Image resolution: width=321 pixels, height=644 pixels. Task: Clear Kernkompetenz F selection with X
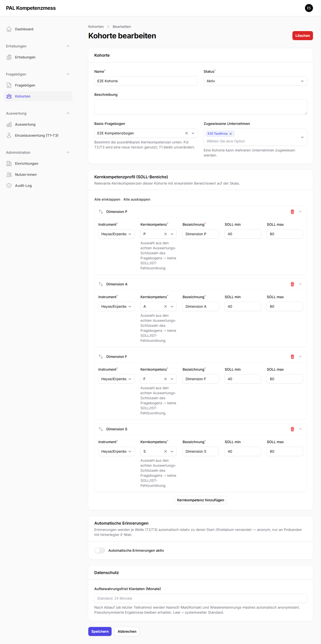(x=166, y=379)
